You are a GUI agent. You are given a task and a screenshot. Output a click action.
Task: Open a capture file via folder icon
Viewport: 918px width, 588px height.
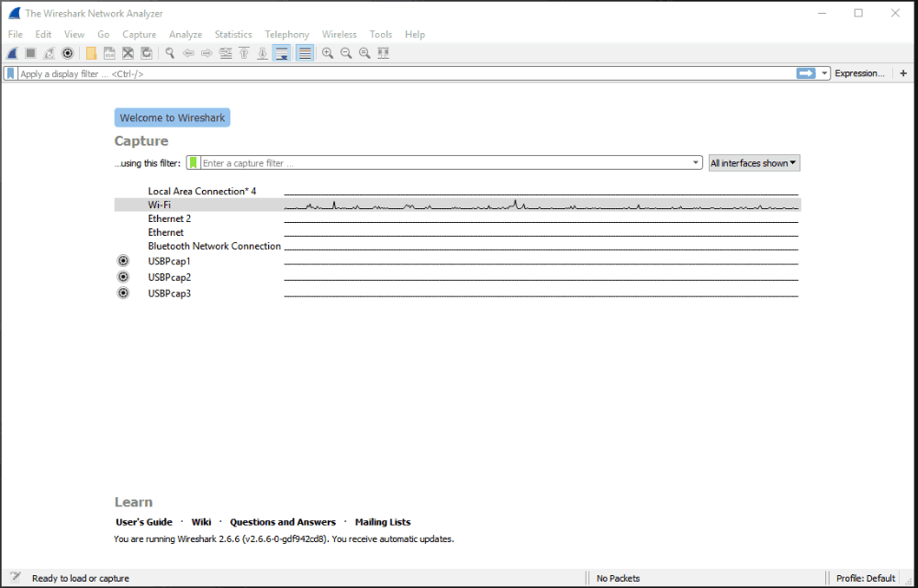(x=91, y=53)
